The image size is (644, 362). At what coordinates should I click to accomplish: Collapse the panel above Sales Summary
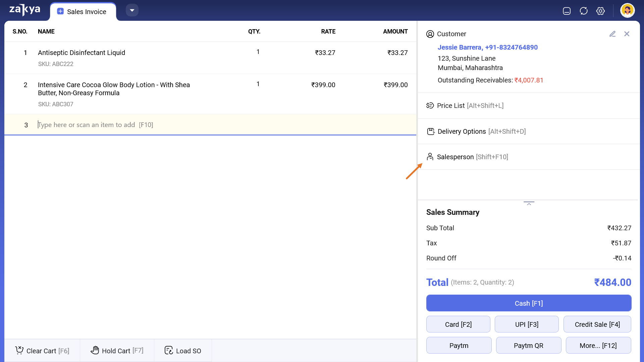pos(529,203)
